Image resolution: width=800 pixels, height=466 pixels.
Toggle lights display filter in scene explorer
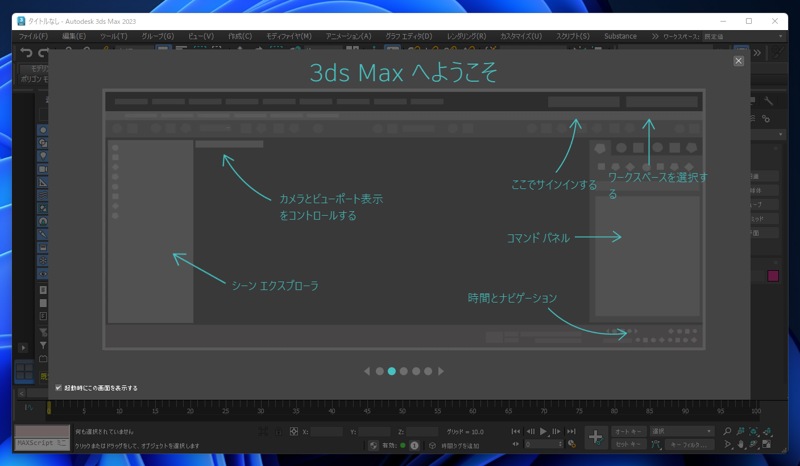[x=43, y=156]
